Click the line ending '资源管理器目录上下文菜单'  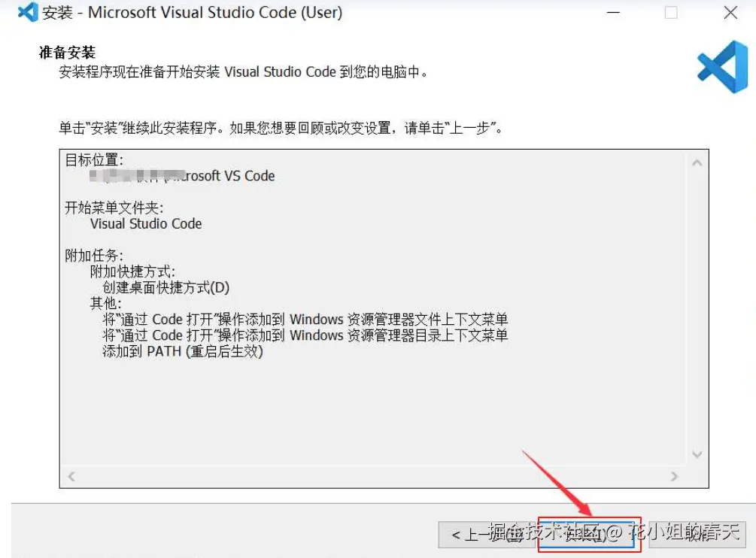click(305, 335)
